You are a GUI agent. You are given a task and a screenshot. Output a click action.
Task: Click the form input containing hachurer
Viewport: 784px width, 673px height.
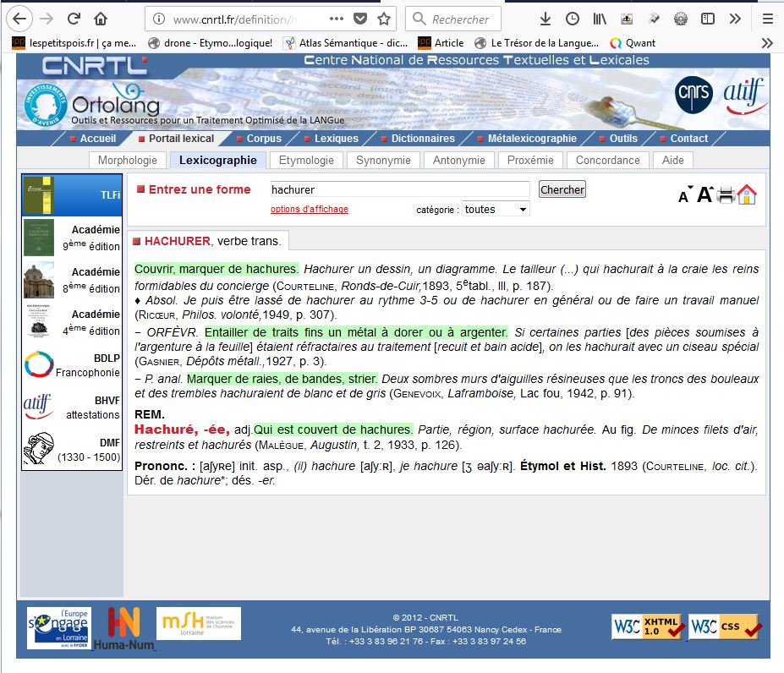pyautogui.click(x=399, y=190)
